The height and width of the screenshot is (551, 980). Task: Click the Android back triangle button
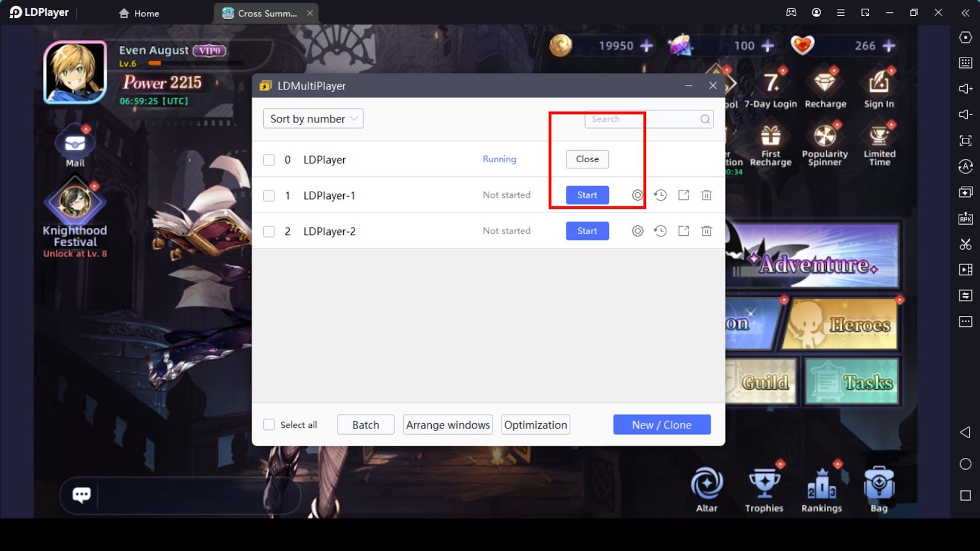click(x=965, y=432)
